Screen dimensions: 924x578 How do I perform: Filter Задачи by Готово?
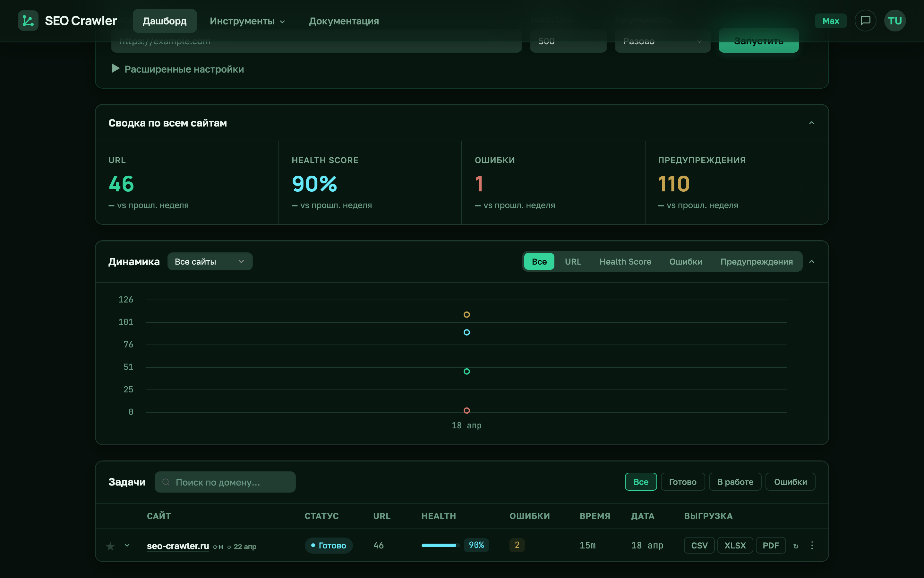[683, 482]
